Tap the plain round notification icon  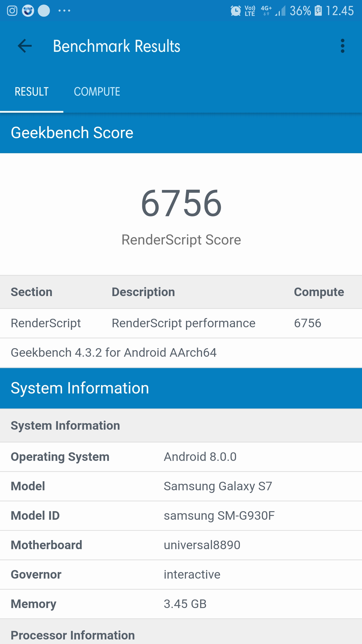point(44,11)
